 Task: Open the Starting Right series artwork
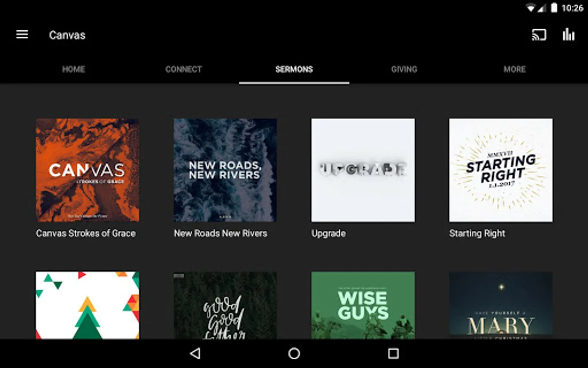tap(501, 170)
